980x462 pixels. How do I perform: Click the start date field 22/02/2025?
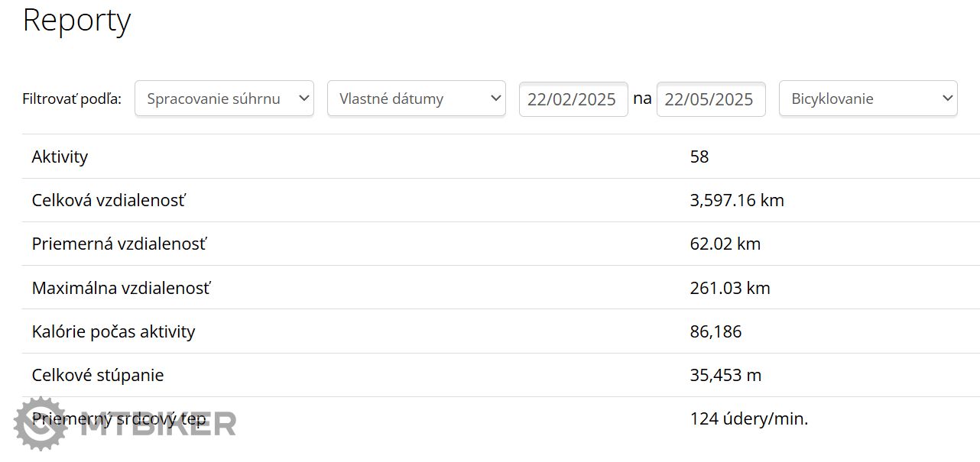coord(573,99)
